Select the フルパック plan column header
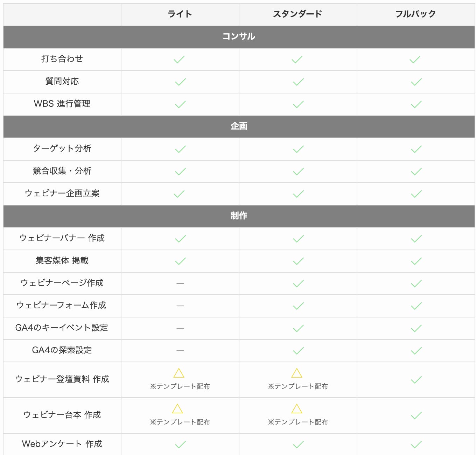This screenshot has width=476, height=455. point(415,14)
